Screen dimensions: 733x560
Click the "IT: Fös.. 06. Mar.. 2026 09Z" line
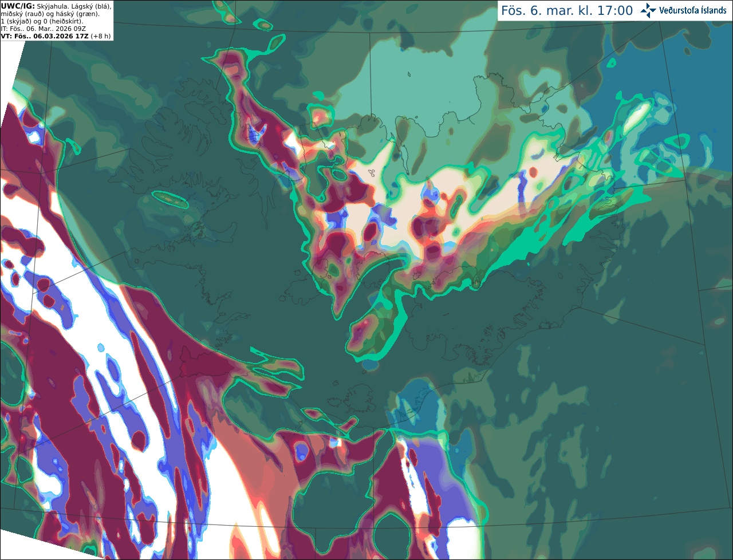[44, 29]
